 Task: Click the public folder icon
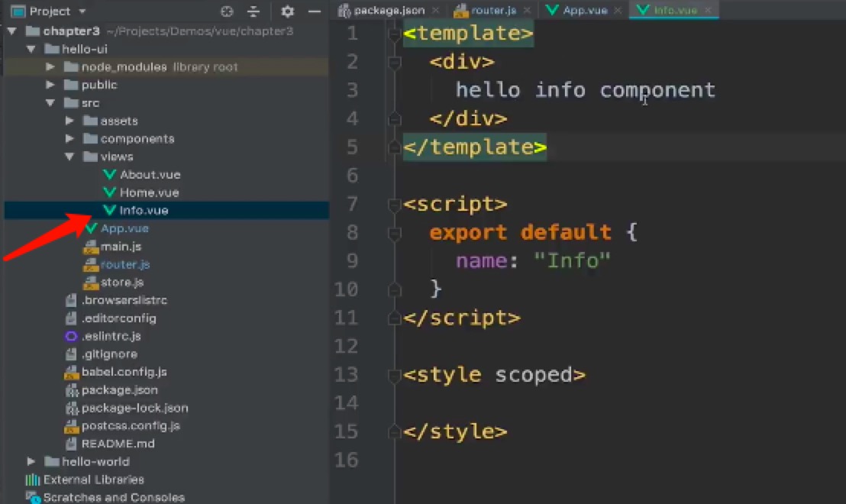click(x=71, y=85)
